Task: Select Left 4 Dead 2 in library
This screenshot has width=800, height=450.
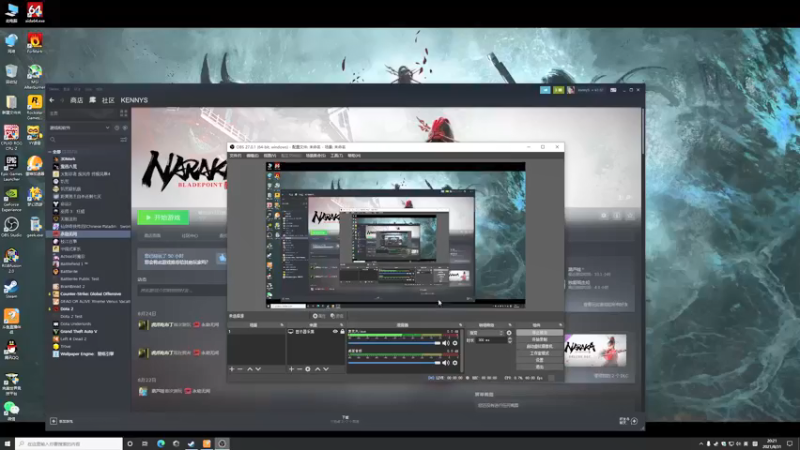Action: pos(73,339)
